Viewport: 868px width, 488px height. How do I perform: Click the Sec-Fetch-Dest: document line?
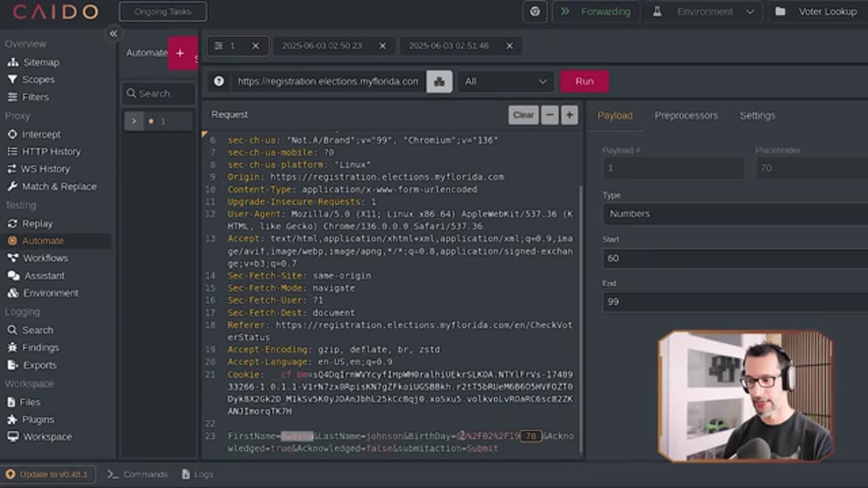tap(291, 312)
